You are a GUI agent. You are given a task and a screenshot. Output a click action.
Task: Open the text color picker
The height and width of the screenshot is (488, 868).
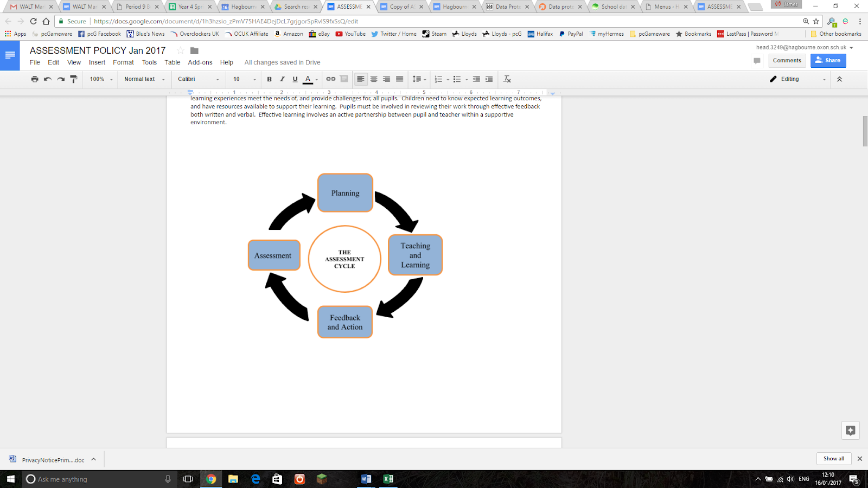(x=308, y=79)
